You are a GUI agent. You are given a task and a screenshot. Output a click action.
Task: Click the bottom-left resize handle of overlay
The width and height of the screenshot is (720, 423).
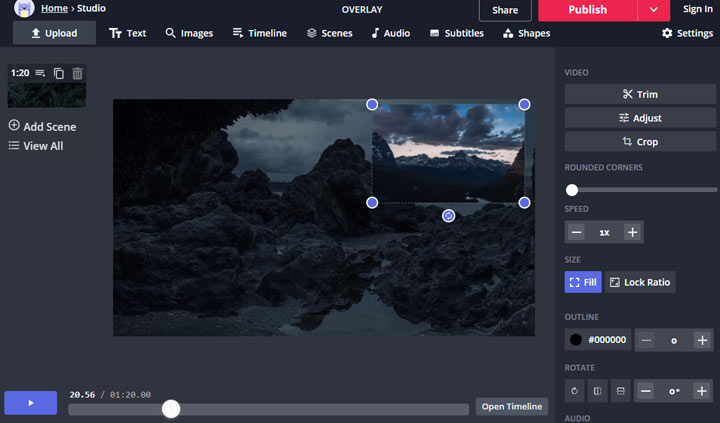372,203
